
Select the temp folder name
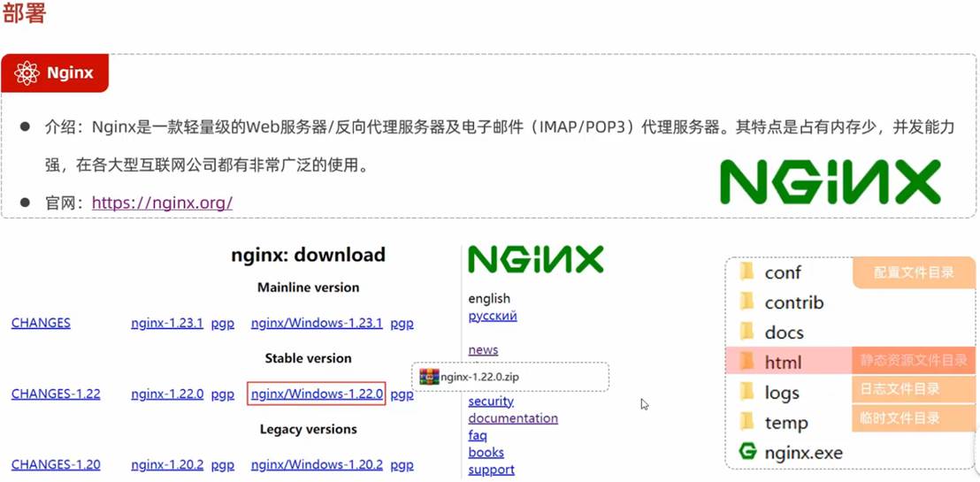(x=786, y=423)
